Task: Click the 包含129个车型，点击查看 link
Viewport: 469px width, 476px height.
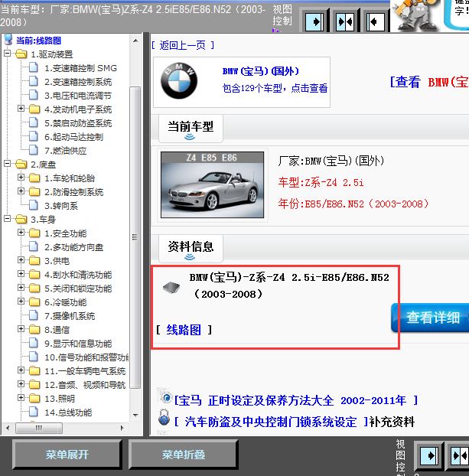Action: coord(275,88)
